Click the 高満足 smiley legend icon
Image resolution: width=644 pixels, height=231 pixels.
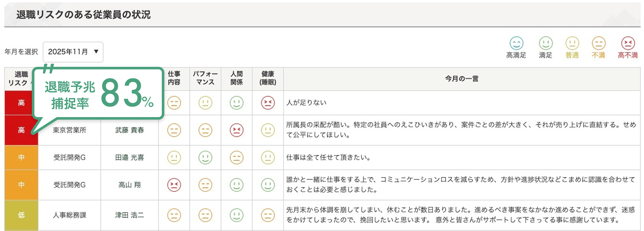(x=516, y=43)
